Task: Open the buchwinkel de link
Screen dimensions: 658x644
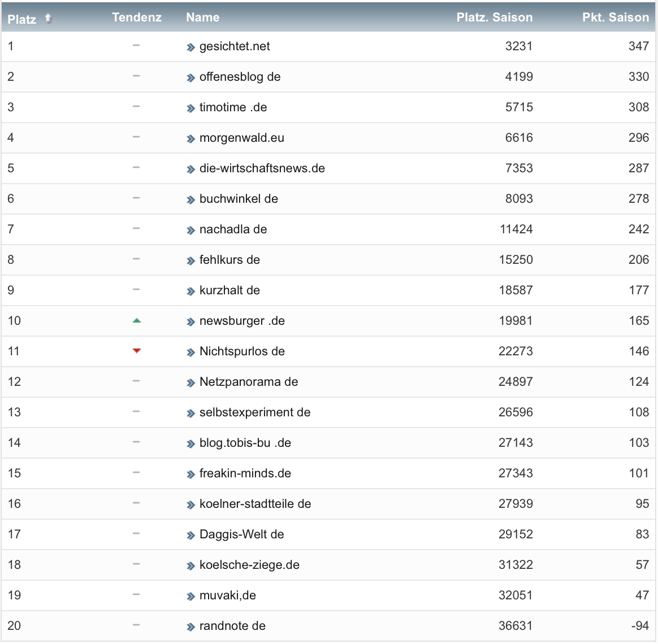Action: (239, 199)
